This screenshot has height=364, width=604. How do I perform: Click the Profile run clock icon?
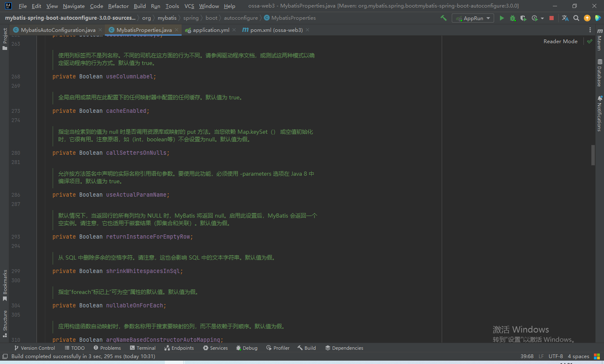534,18
